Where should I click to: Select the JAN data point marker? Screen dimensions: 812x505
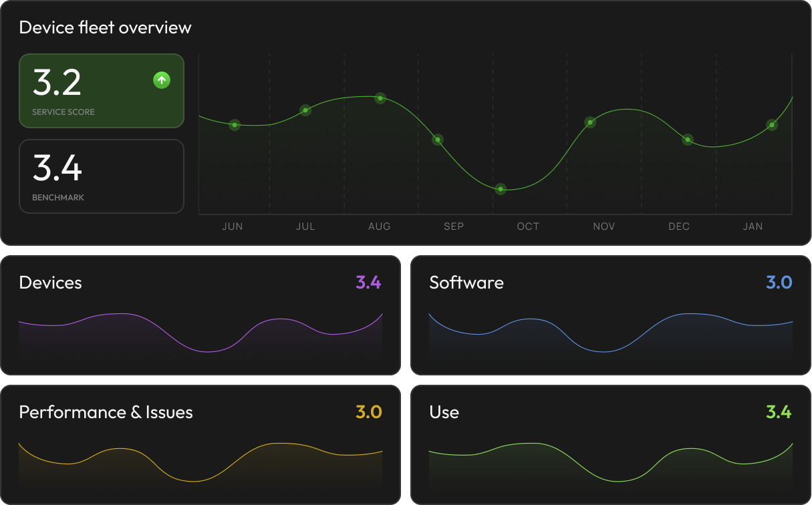point(771,124)
